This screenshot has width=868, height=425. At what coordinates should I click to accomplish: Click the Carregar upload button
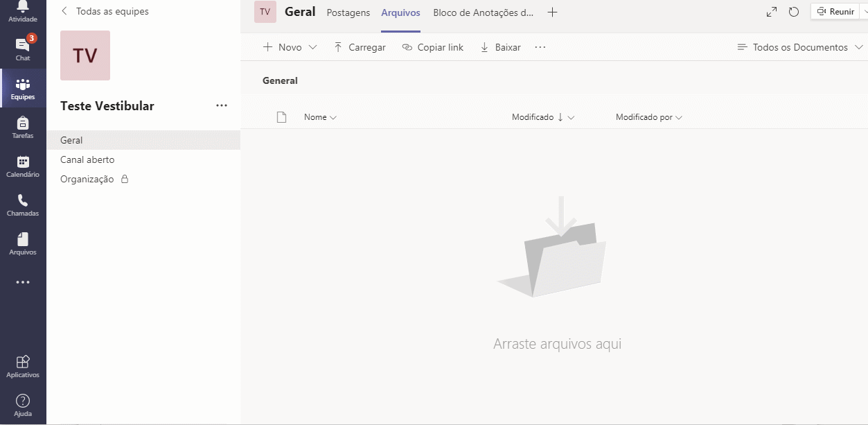pos(360,47)
